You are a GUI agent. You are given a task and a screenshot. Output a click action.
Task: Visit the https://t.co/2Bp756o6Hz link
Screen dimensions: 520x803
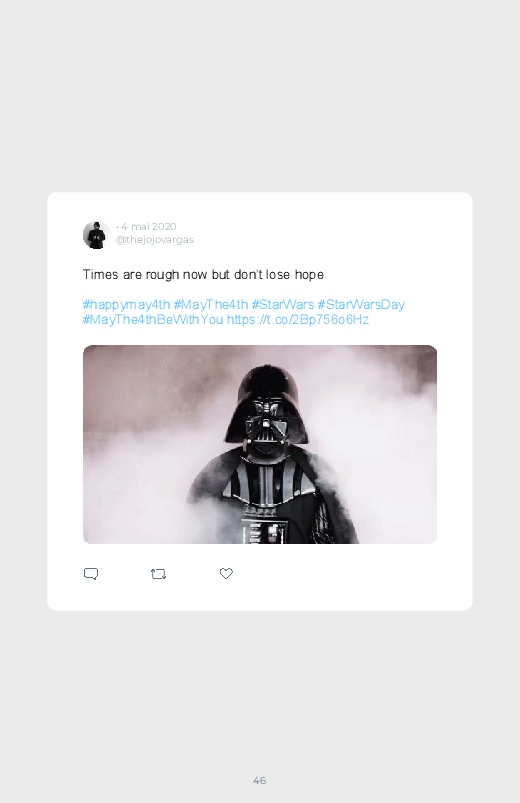point(298,320)
